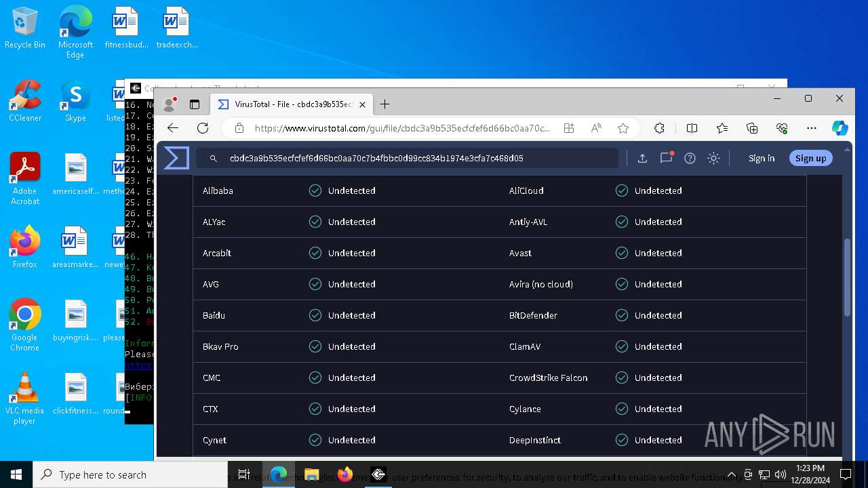Open areasmarke Word document on desktop

click(75, 247)
